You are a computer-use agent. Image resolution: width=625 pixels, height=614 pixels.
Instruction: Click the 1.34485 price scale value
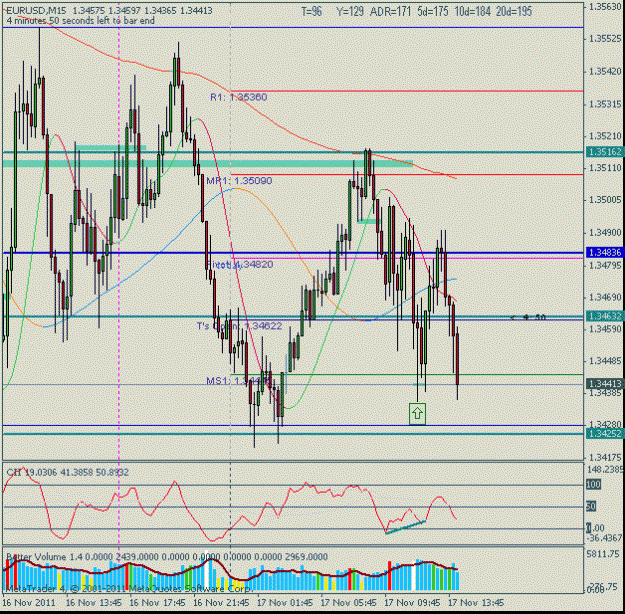click(605, 361)
